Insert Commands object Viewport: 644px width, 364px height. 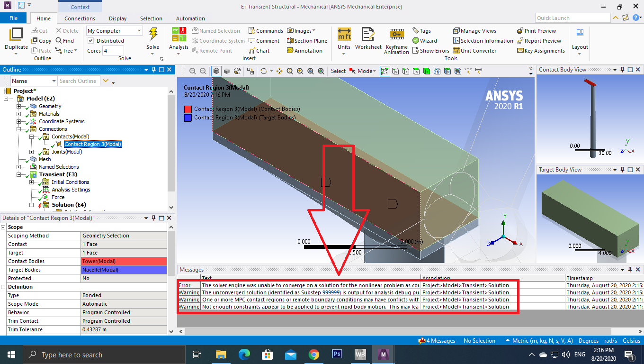coord(266,31)
